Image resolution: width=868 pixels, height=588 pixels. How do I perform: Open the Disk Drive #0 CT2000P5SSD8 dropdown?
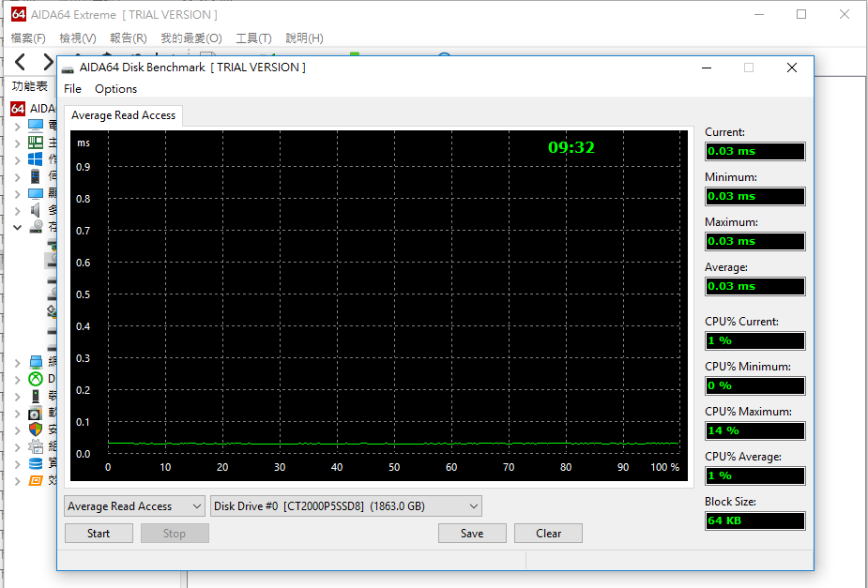(x=346, y=506)
